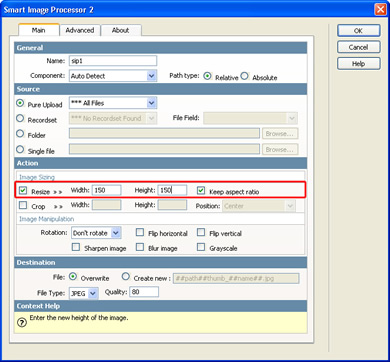Image resolution: width=390 pixels, height=362 pixels.
Task: Check the Blur image option
Action: click(x=140, y=247)
